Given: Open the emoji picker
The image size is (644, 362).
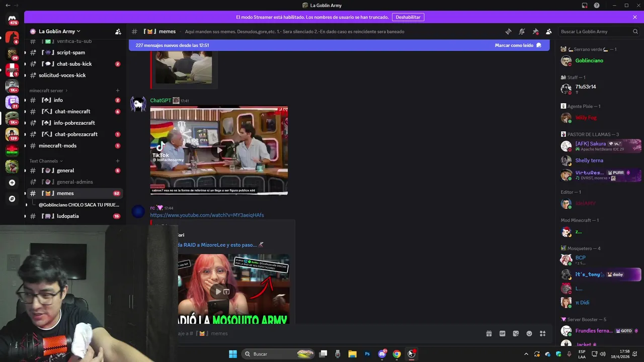Looking at the screenshot, I should coord(529,333).
